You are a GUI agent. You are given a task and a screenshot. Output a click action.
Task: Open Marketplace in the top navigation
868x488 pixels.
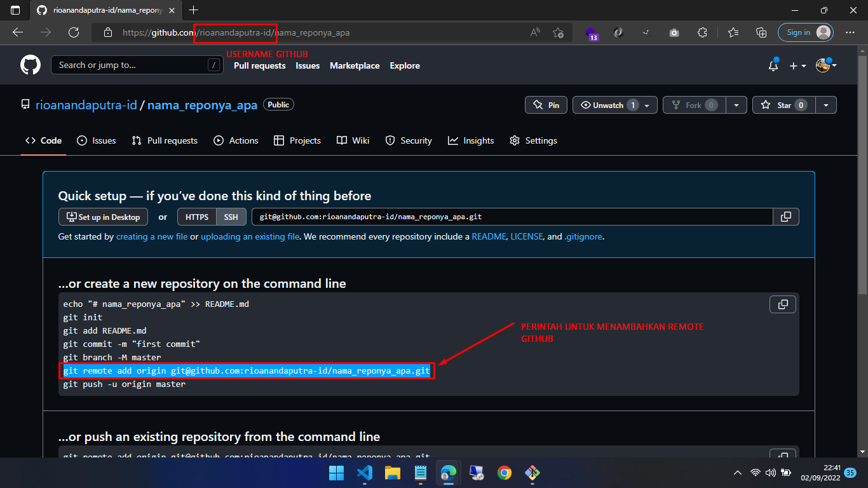tap(355, 65)
